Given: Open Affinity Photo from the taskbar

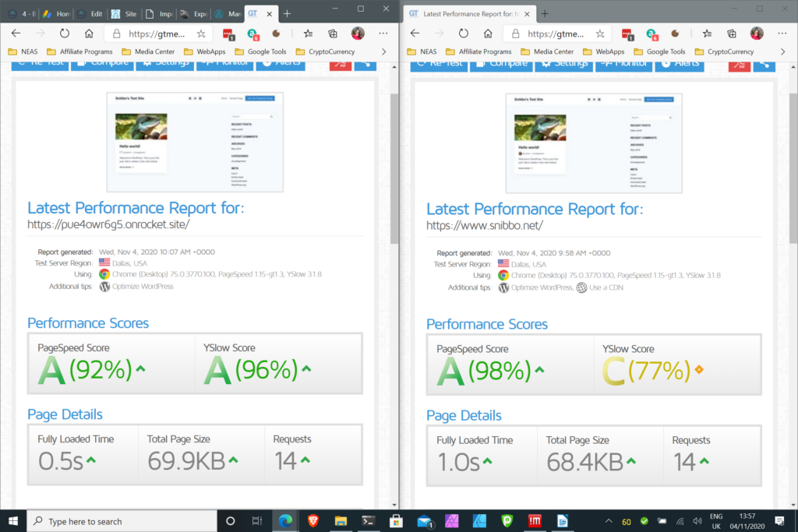Looking at the screenshot, I should [452, 521].
